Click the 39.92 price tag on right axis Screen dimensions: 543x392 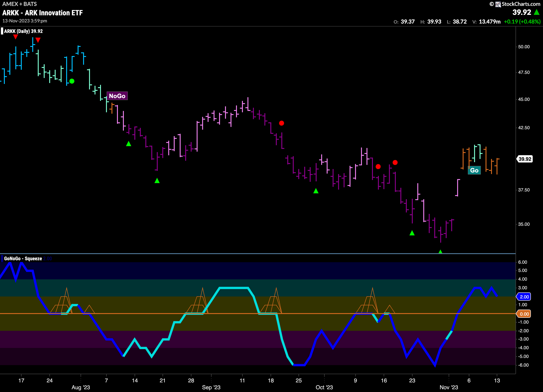point(525,159)
